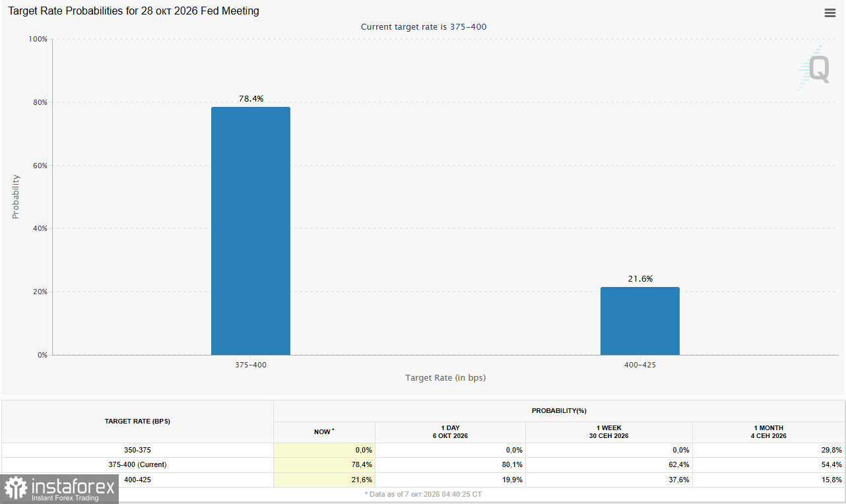The image size is (846, 504).
Task: Click the 'PROBABILITY(%)' table header
Action: point(559,411)
